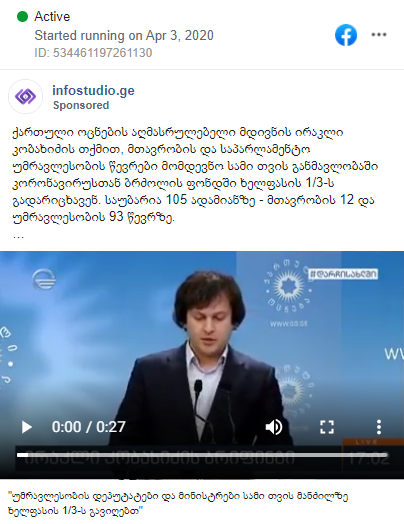
Task: Click the video's 0:00 / 0:27 time display
Action: 89,427
